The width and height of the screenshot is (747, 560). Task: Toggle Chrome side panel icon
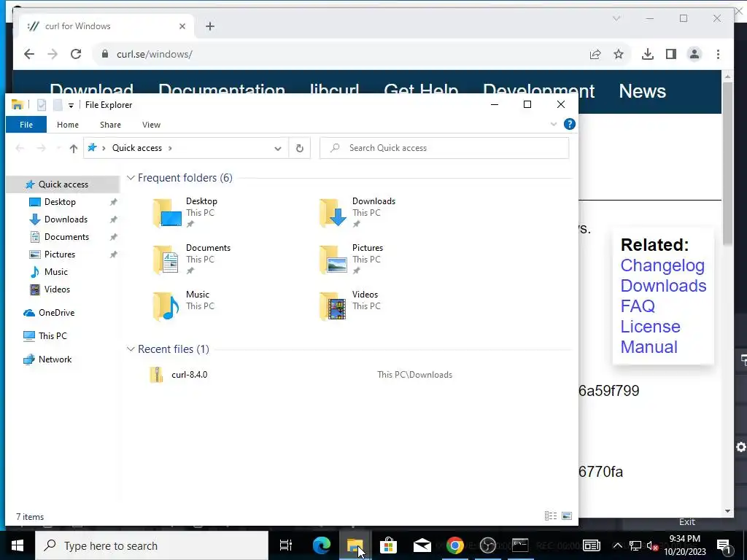(x=671, y=54)
